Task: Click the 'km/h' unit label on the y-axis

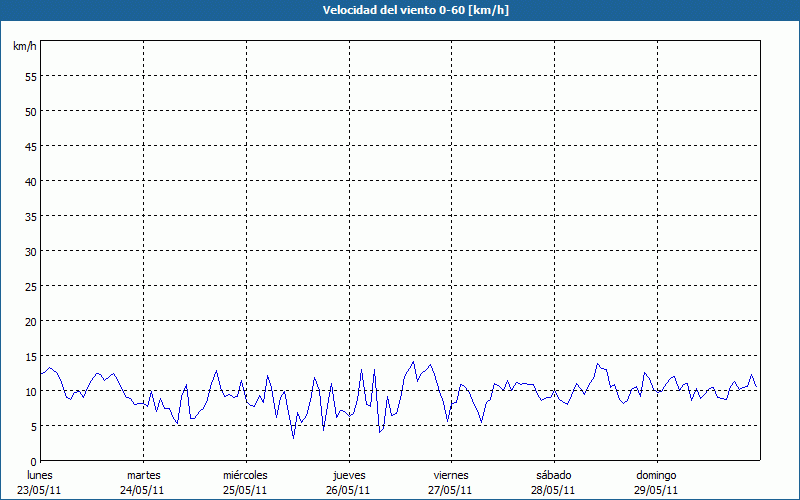Action: (x=25, y=47)
